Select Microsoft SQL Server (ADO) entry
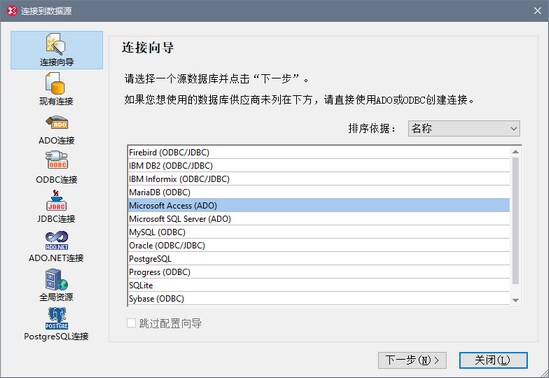 (x=319, y=219)
